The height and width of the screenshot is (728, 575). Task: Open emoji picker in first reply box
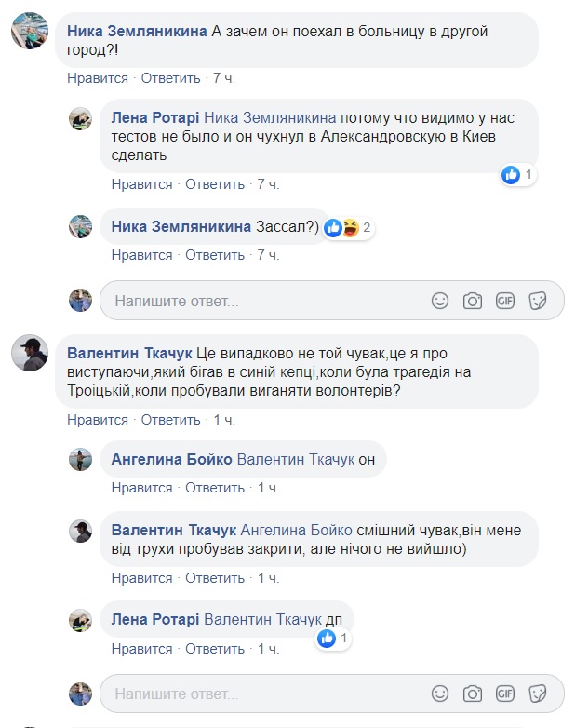tap(441, 301)
